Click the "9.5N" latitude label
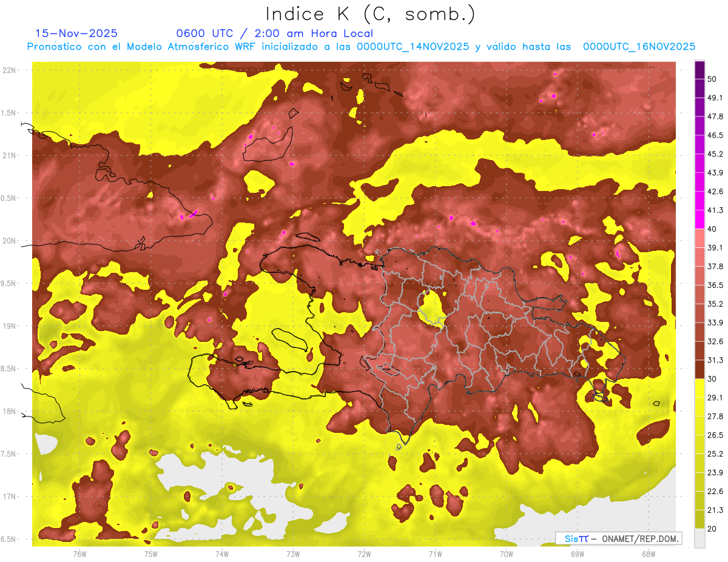The width and height of the screenshot is (728, 562). 9,283
